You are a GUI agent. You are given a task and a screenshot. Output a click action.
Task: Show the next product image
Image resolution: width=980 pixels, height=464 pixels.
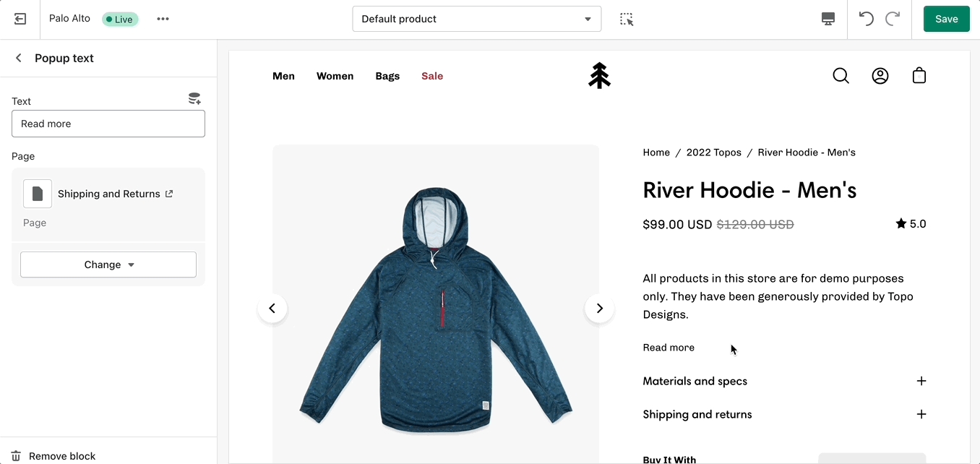pyautogui.click(x=599, y=309)
